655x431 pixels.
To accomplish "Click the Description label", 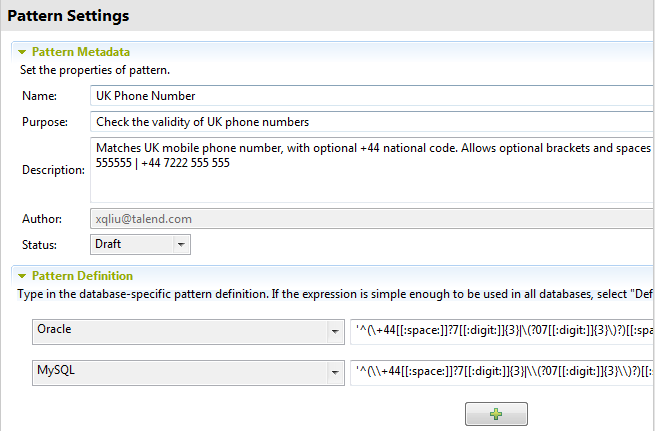I will [53, 170].
